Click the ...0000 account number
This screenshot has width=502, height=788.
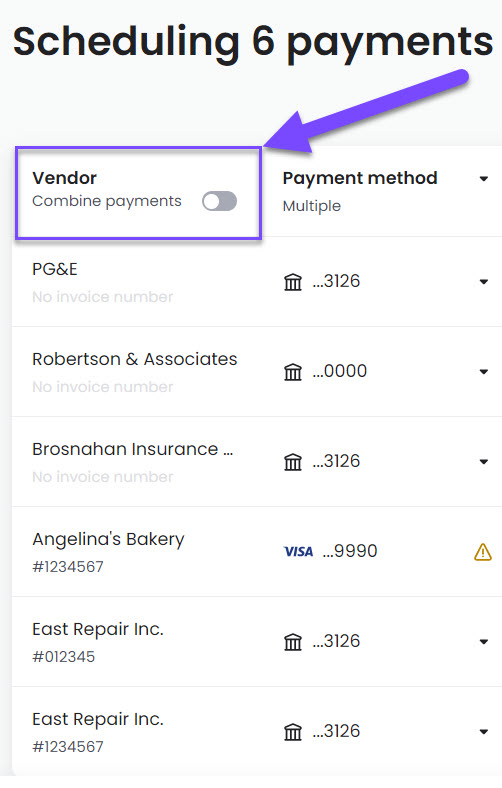[x=340, y=371]
